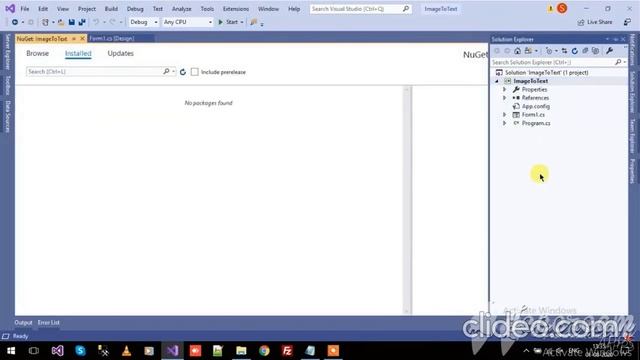Click the Find in Files toolbar icon

(x=253, y=22)
